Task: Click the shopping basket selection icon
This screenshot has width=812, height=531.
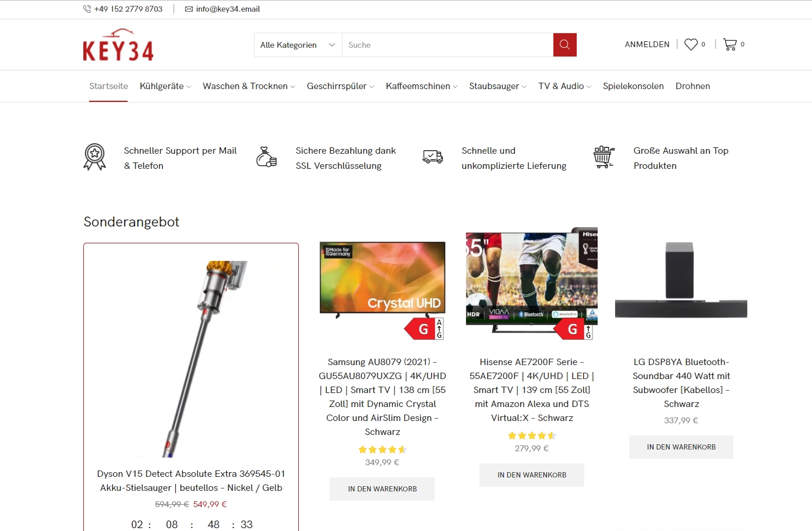Action: (x=604, y=157)
